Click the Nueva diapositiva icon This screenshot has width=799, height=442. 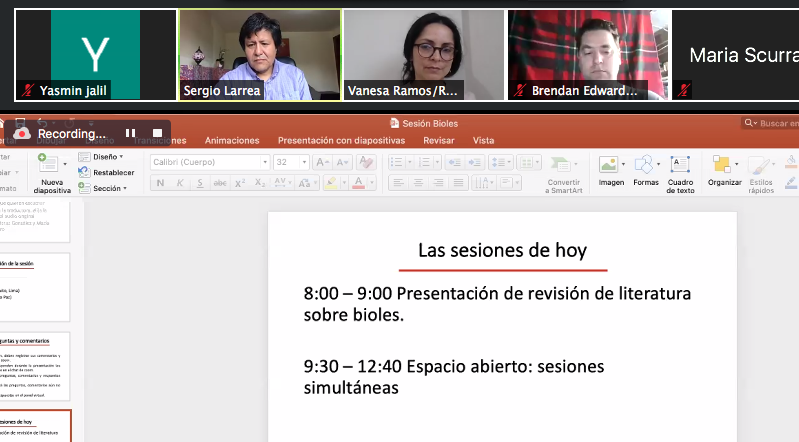coord(50,163)
